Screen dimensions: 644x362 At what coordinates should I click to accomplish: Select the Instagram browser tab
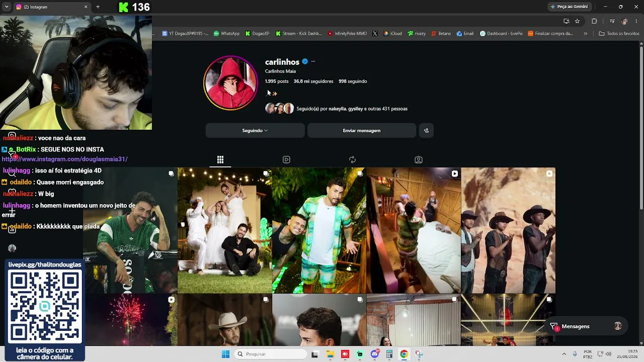[x=51, y=7]
